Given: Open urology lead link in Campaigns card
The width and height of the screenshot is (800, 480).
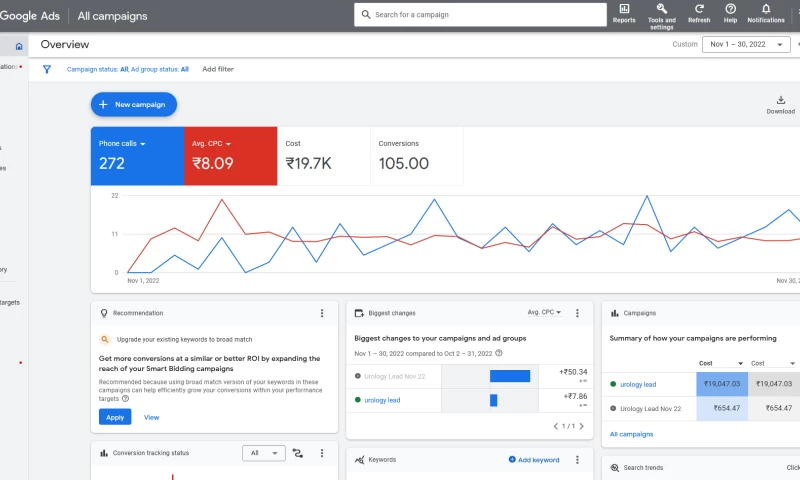Looking at the screenshot, I should (638, 385).
